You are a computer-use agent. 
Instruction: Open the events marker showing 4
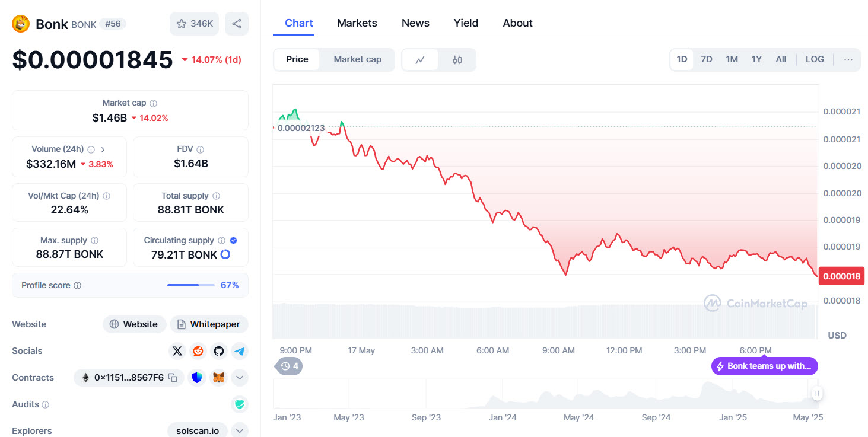tap(289, 366)
